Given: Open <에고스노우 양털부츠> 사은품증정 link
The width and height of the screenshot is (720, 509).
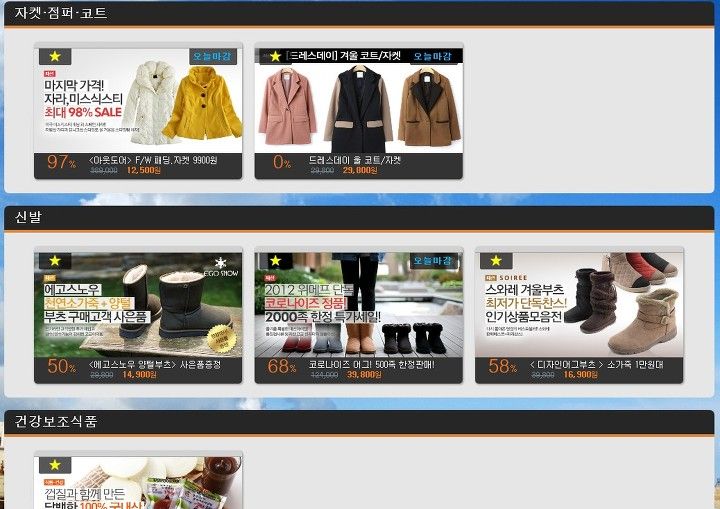Looking at the screenshot, I should 155,365.
